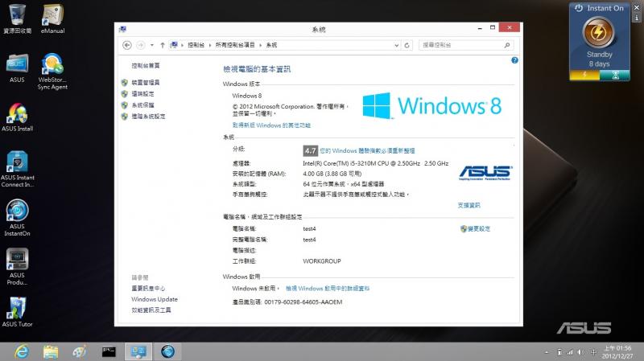This screenshot has height=361, width=644.
Task: Open the blue globe app on taskbar
Action: (x=167, y=351)
